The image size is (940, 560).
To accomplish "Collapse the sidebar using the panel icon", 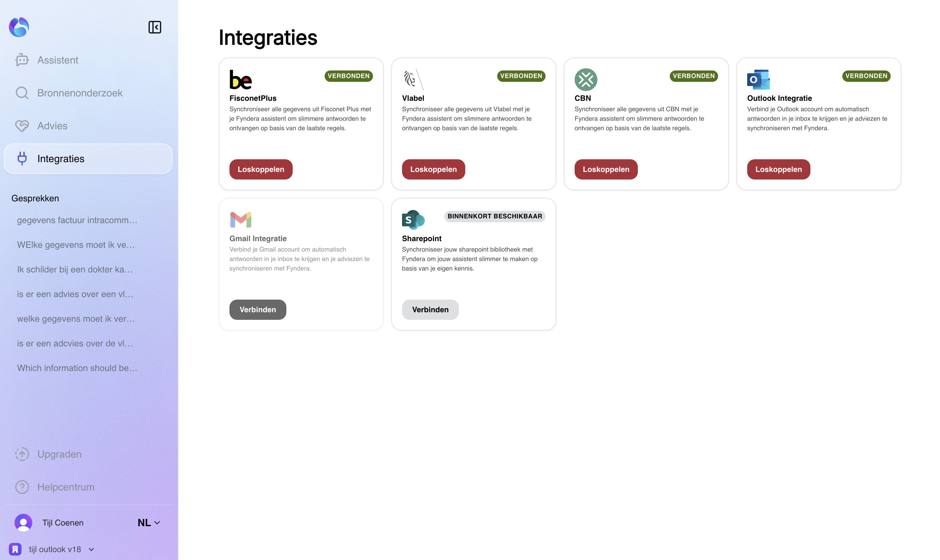I will [154, 27].
